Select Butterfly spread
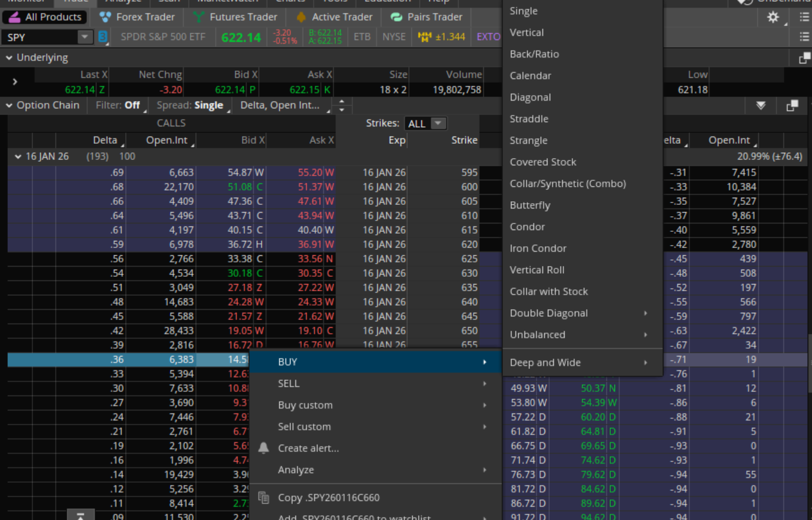This screenshot has width=812, height=520. tap(582, 205)
